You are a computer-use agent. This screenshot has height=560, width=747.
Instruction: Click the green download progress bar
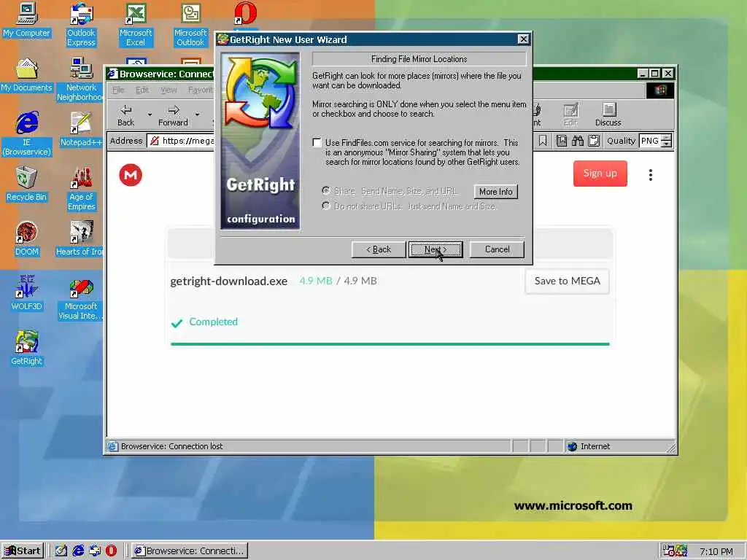click(x=390, y=344)
